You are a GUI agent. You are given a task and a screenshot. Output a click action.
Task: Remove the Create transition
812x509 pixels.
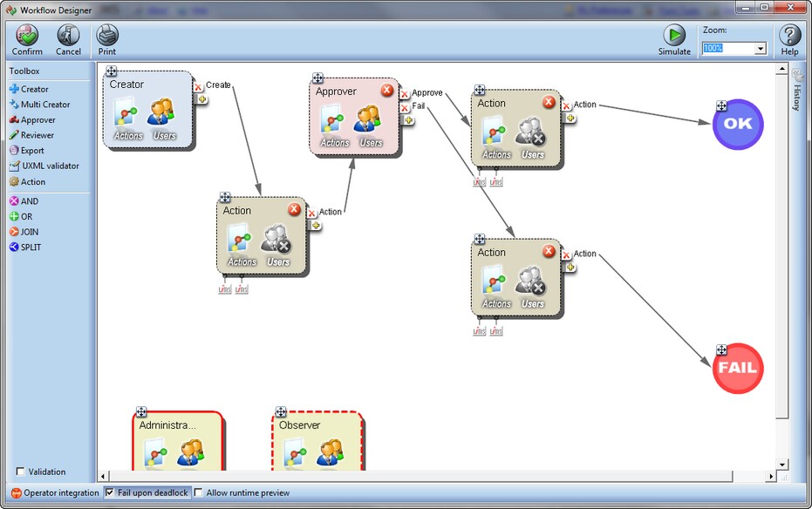click(198, 87)
